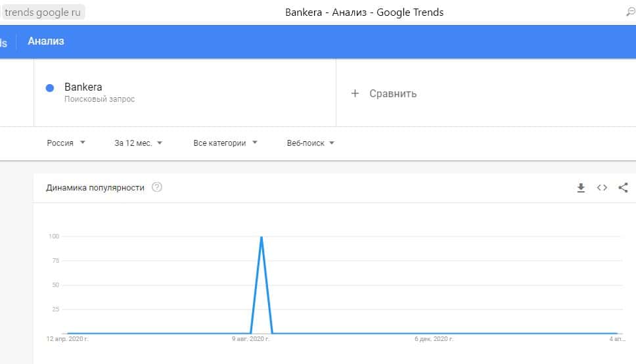Click the embed code icon

(602, 188)
